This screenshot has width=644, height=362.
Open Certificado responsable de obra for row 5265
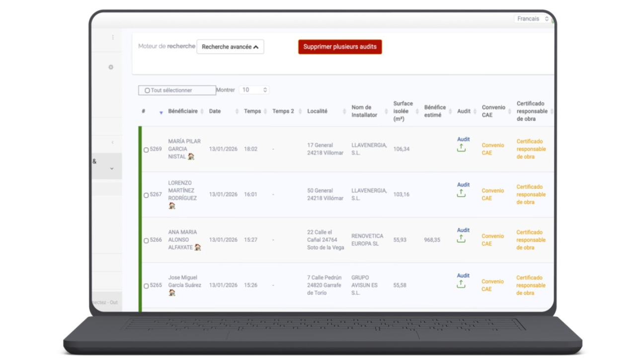(531, 285)
